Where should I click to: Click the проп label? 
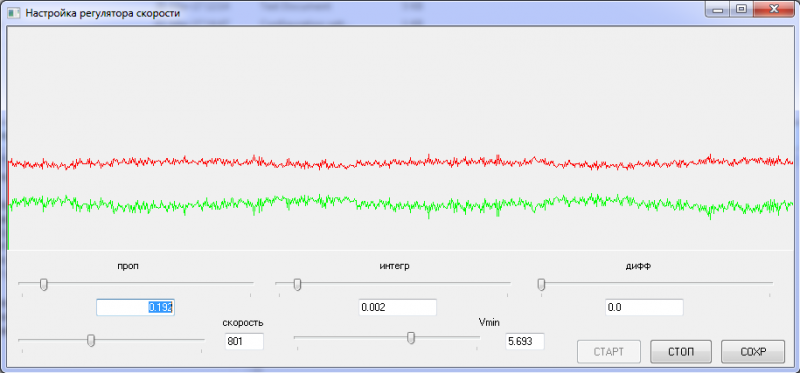[x=128, y=266]
